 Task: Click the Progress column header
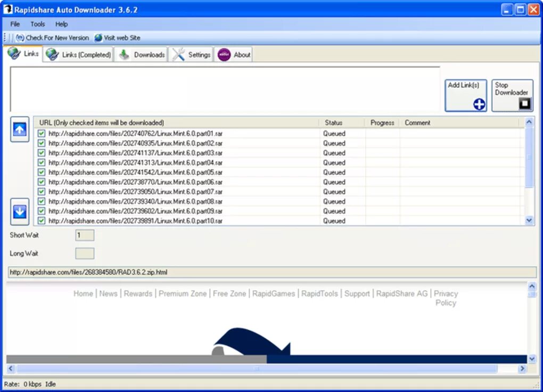click(x=382, y=123)
